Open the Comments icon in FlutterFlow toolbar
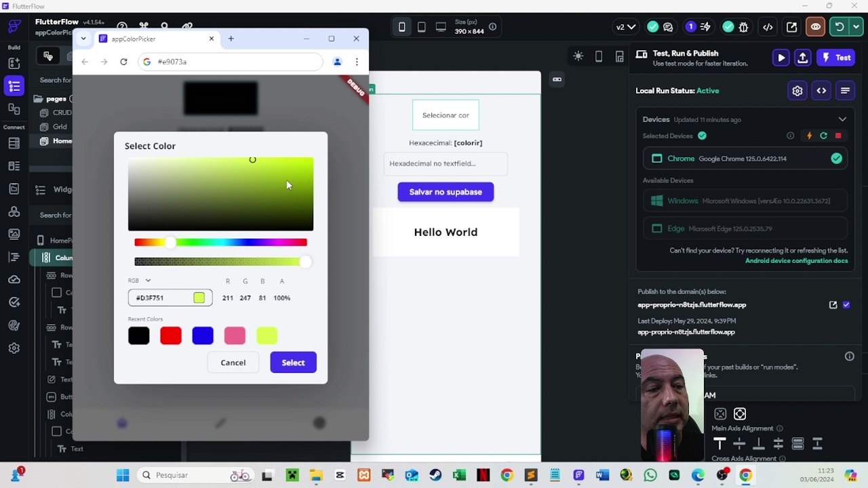 (668, 27)
